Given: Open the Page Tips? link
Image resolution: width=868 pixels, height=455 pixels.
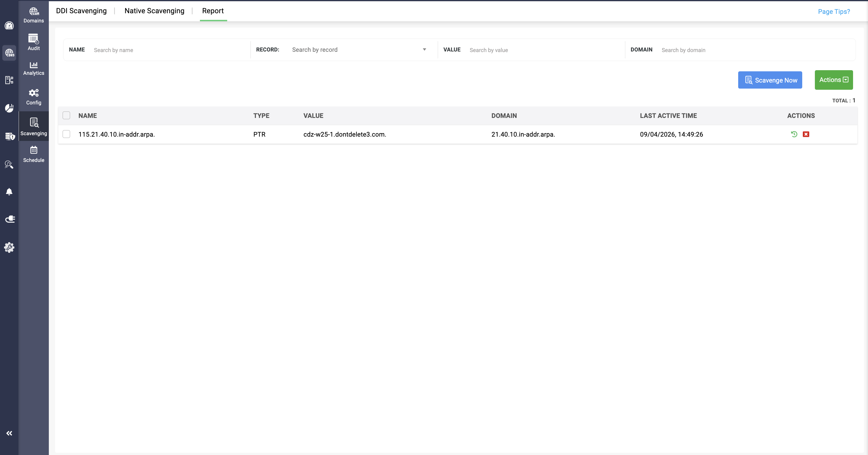Looking at the screenshot, I should coord(834,12).
